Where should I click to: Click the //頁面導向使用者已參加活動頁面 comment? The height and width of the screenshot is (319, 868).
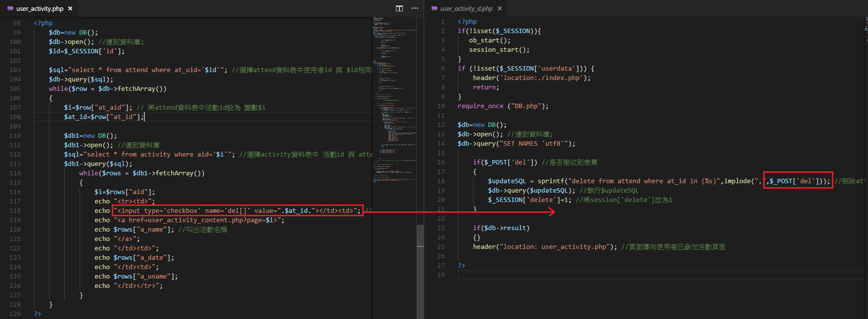click(673, 247)
